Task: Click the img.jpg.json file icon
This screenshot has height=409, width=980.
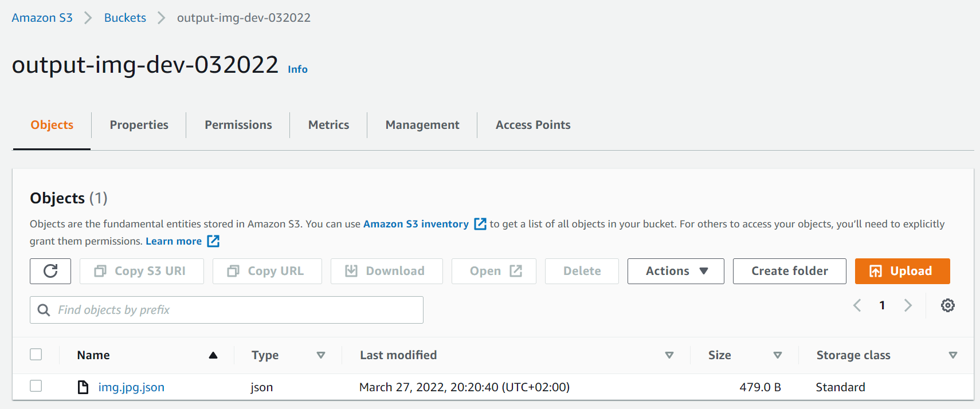Action: point(83,387)
